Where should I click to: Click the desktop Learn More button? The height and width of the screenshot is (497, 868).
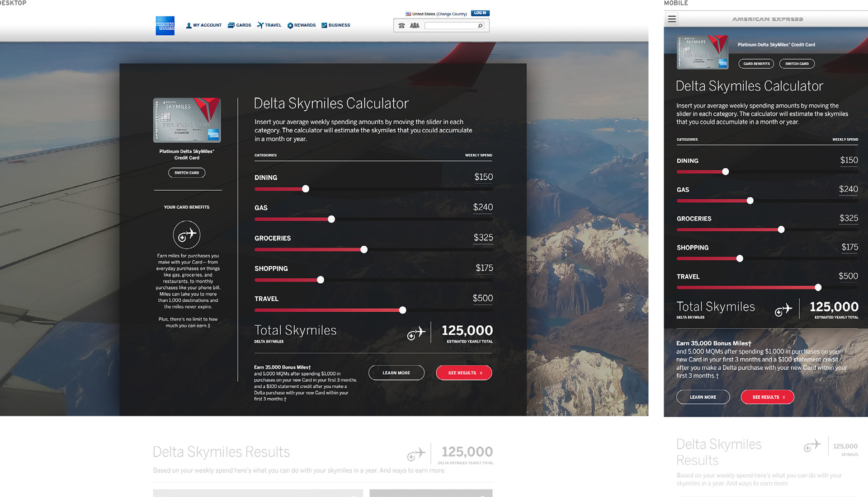396,373
